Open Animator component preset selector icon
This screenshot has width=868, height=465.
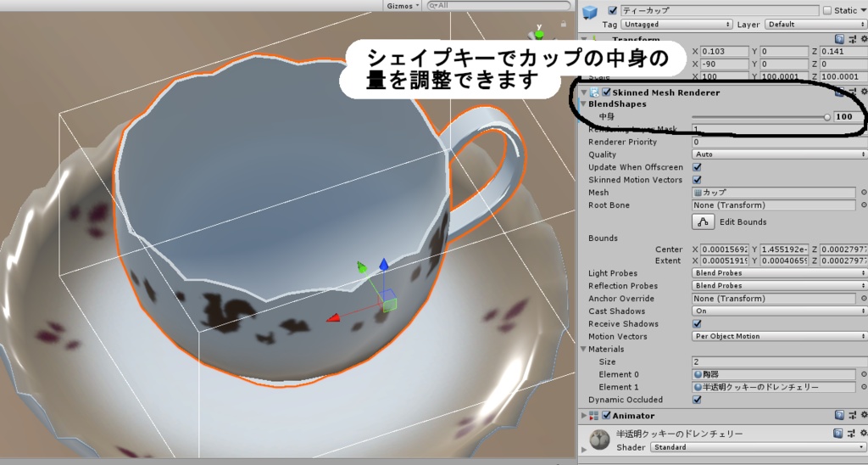coord(851,415)
